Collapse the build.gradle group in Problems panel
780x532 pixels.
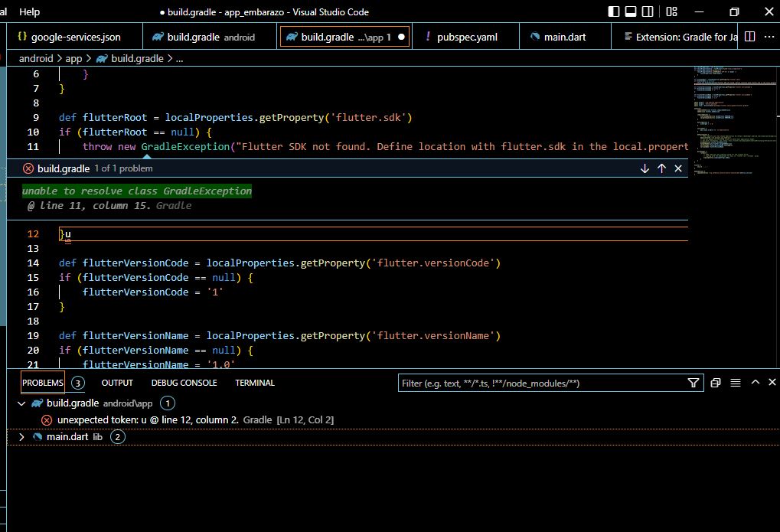click(21, 402)
